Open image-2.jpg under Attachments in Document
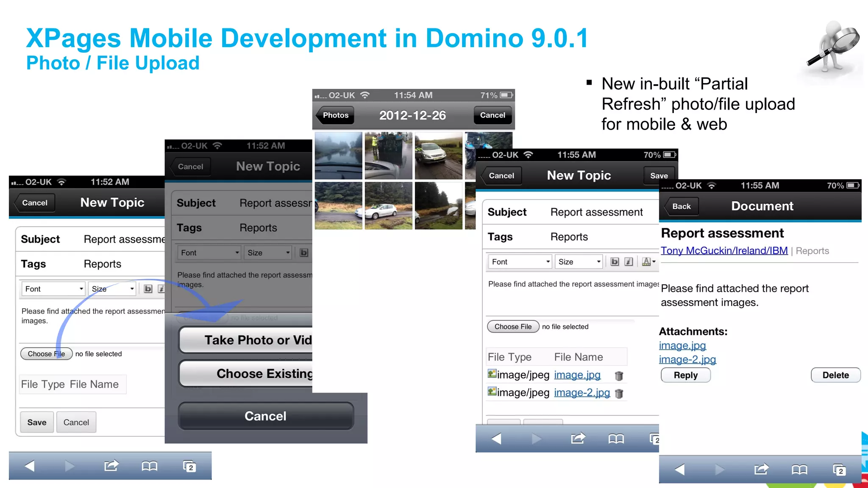This screenshot has width=868, height=488. tap(687, 360)
